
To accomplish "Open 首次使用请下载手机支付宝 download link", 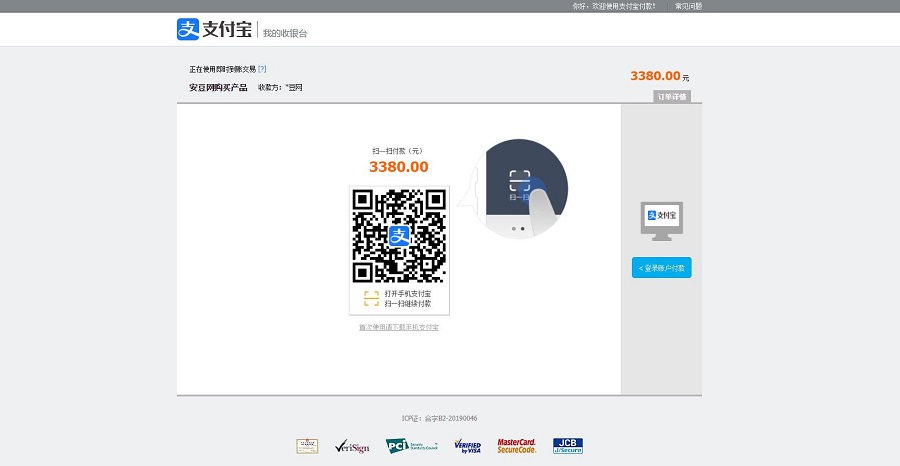I will [x=399, y=327].
